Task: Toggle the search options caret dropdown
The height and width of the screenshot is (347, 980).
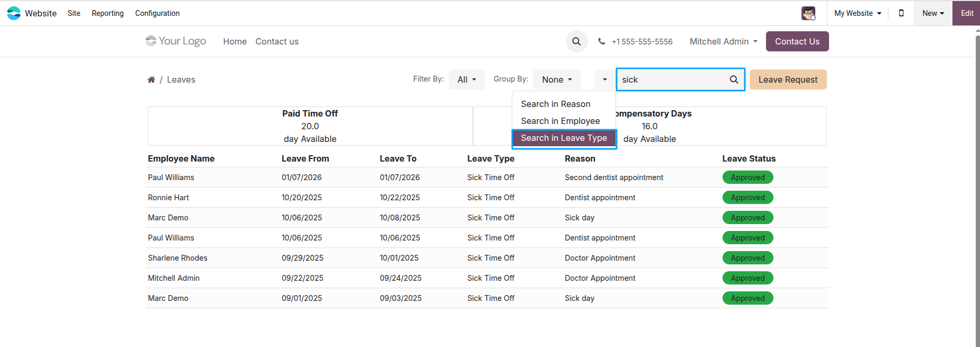Action: point(604,79)
